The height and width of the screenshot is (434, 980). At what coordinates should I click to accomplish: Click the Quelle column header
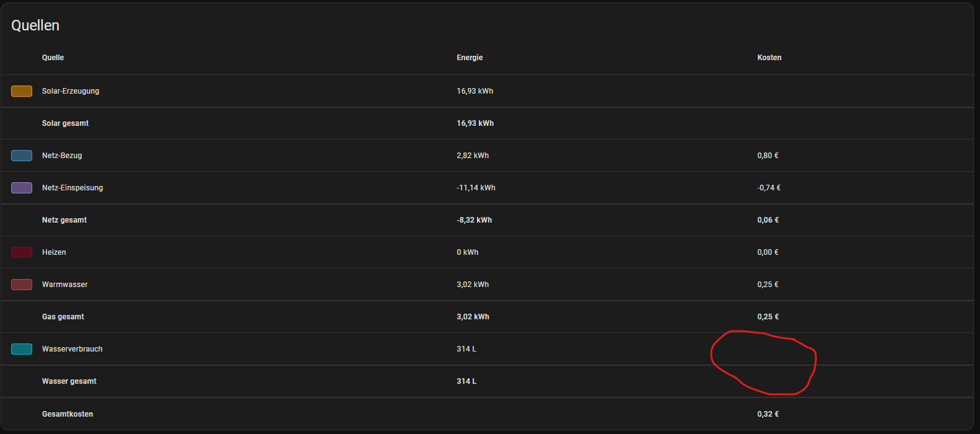[53, 58]
